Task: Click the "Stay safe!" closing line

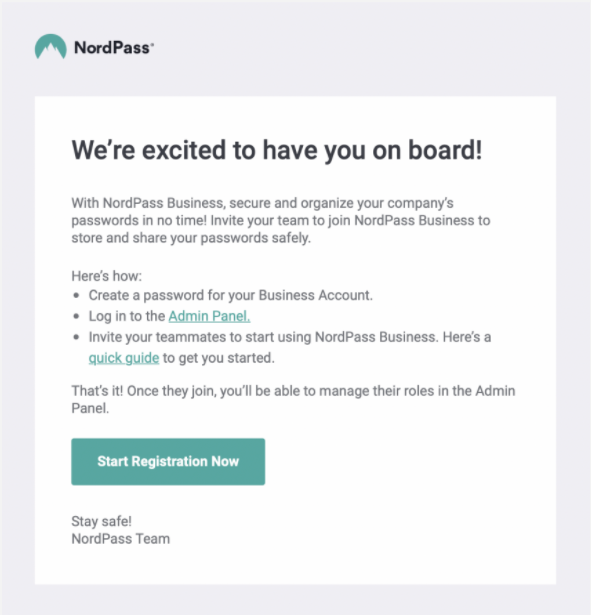Action: point(102,522)
